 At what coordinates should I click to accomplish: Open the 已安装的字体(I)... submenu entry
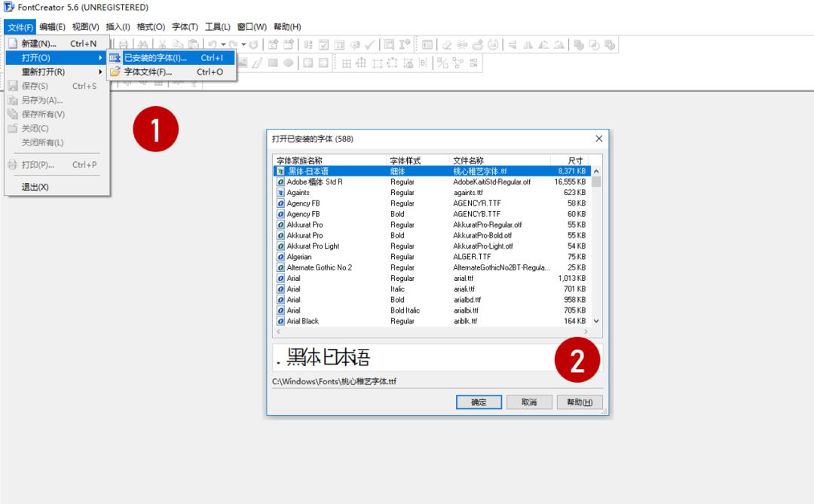click(172, 57)
